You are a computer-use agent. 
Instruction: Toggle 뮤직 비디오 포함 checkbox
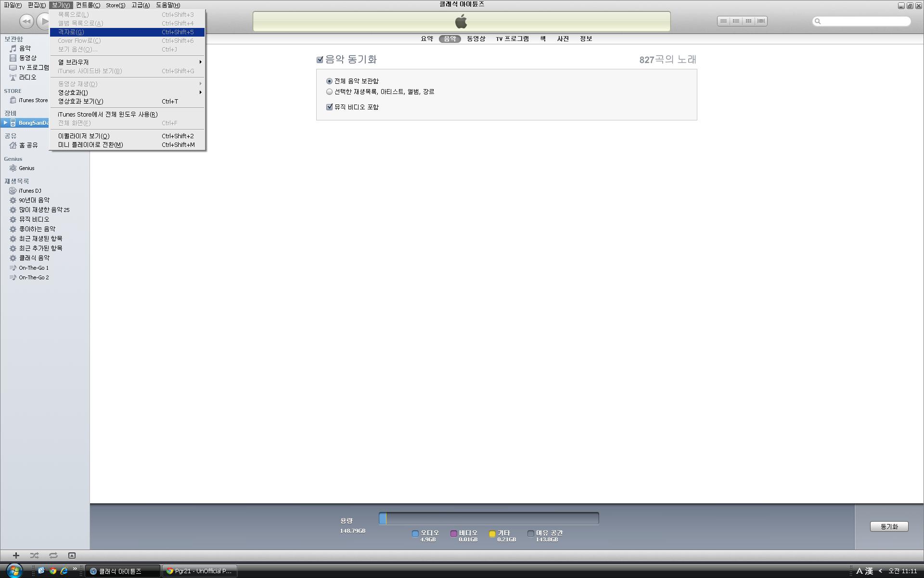329,107
